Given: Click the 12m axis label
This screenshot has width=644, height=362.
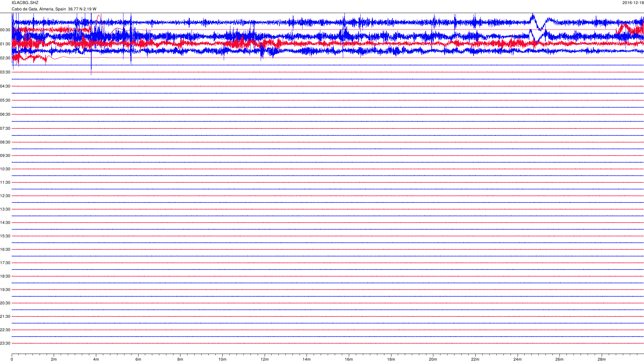Looking at the screenshot, I should (265, 359).
